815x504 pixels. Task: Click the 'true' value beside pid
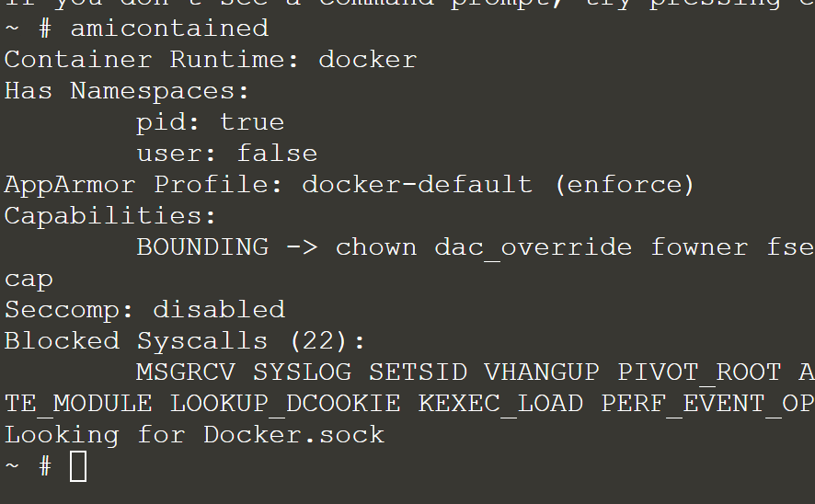(252, 122)
